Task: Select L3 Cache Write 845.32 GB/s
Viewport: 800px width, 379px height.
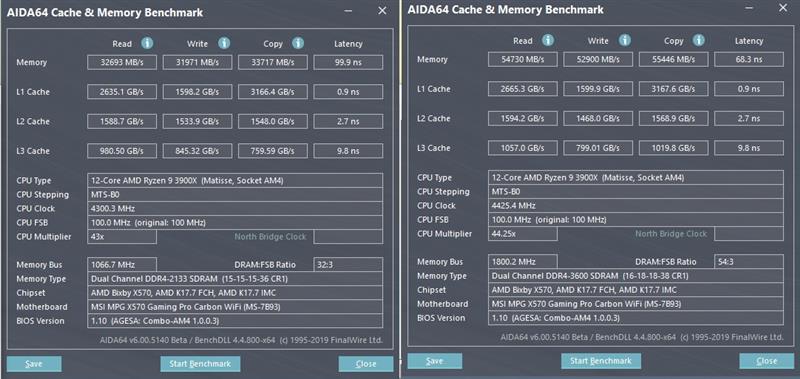Action: tap(197, 151)
